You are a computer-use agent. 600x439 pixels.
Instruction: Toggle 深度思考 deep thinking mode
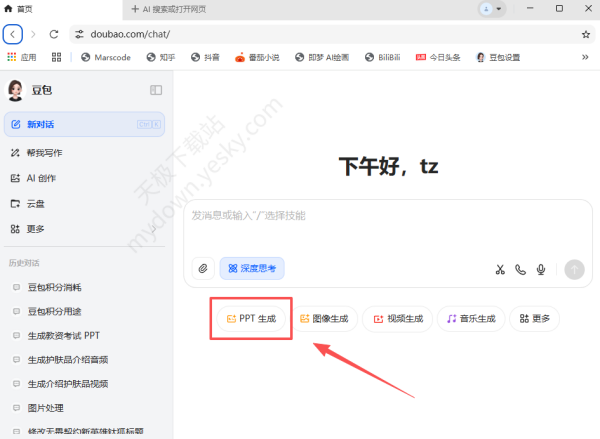[x=253, y=268]
